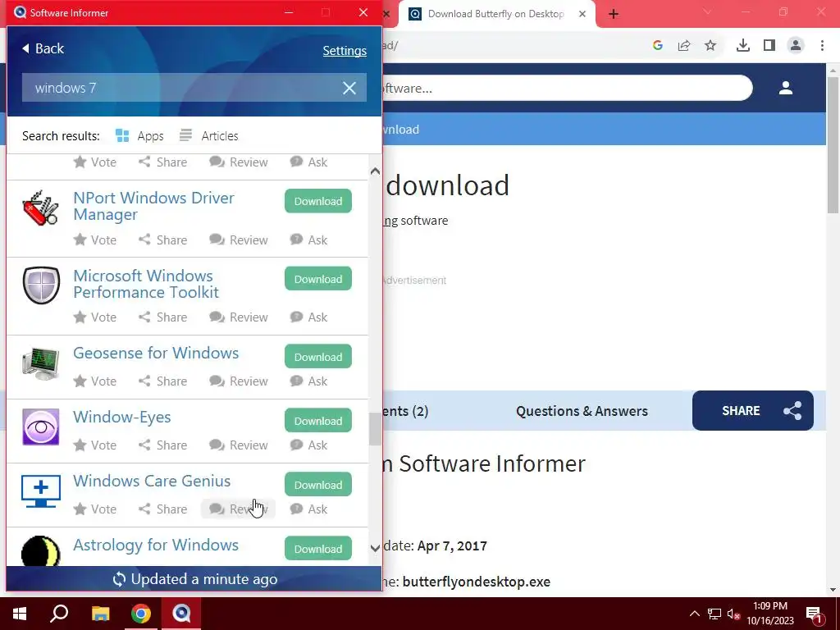The image size is (840, 630).
Task: Open Chrome three-dot menu
Action: [822, 46]
